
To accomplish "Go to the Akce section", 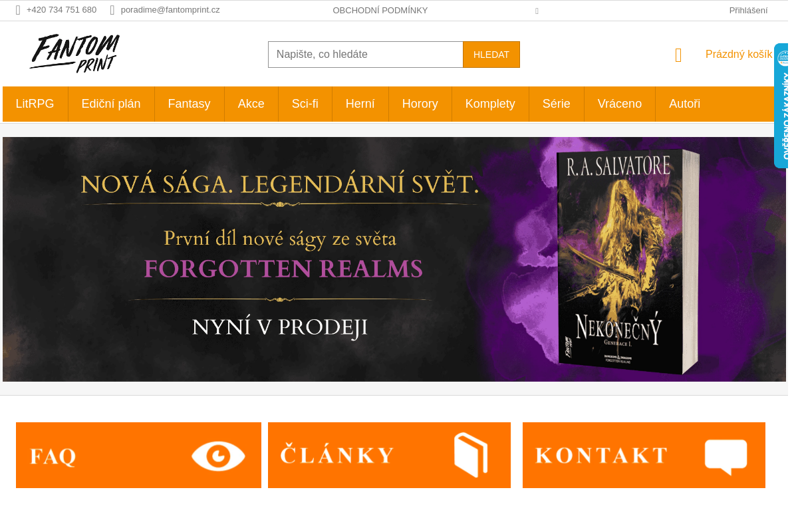I will click(251, 104).
